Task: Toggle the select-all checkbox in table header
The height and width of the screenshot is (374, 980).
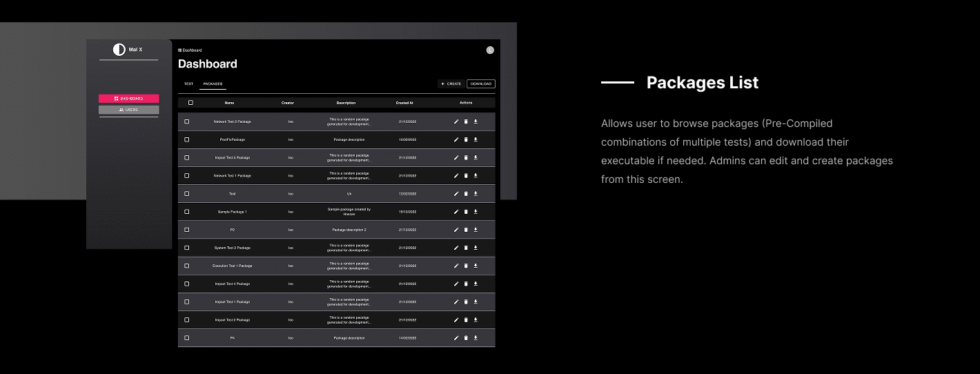Action: click(x=190, y=103)
